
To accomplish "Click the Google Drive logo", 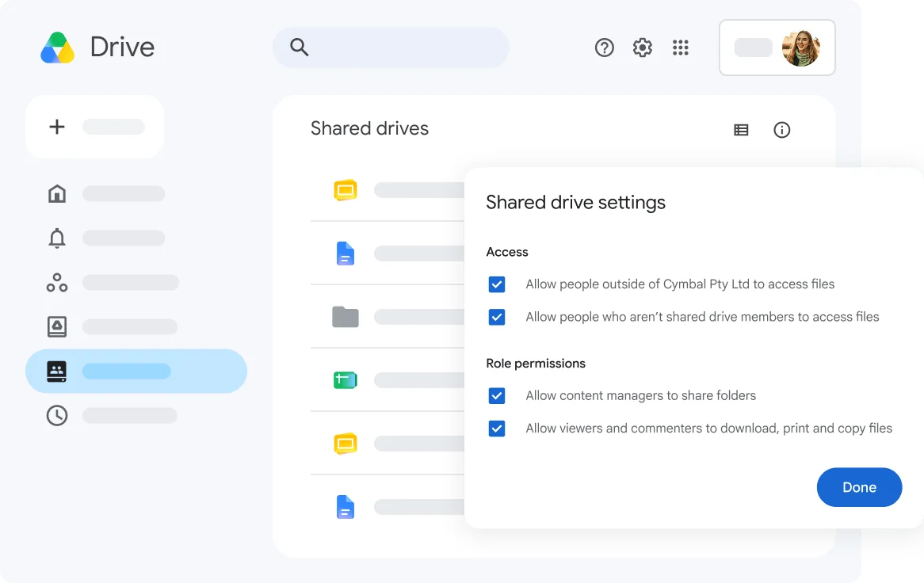I will pos(57,48).
